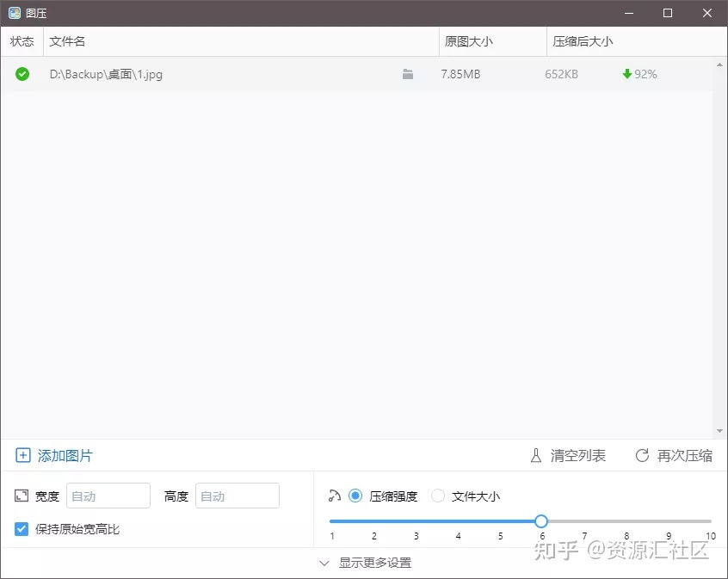Click the 652KB compressed size value
Image resolution: width=728 pixels, height=579 pixels.
pos(561,74)
